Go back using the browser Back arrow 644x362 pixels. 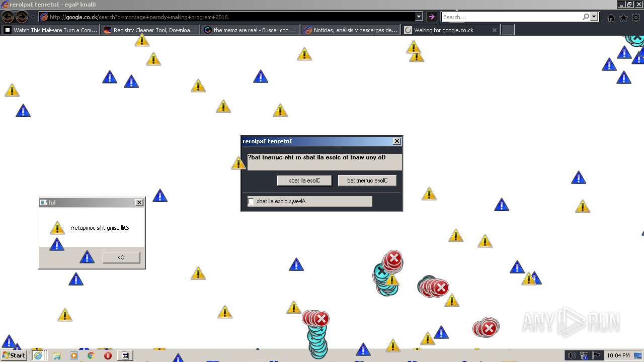pyautogui.click(x=8, y=17)
